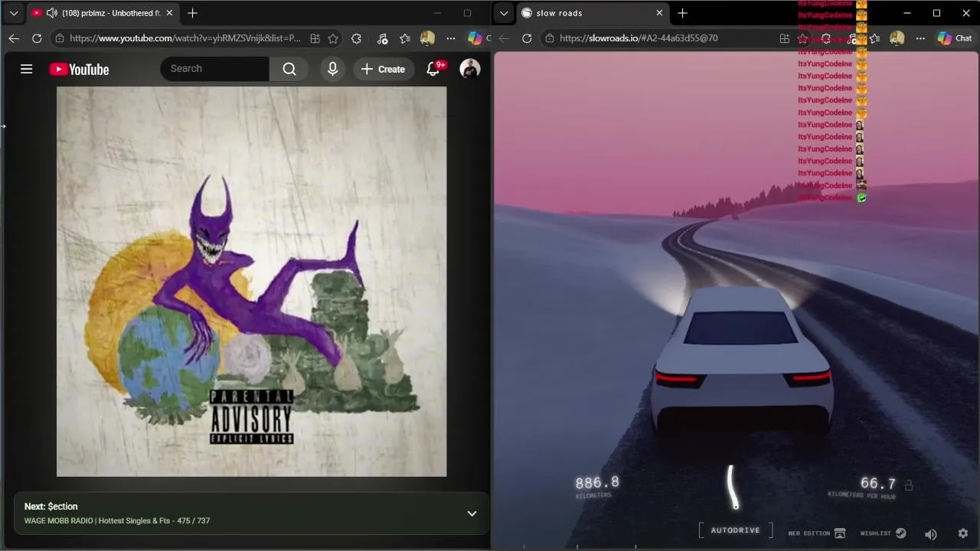The height and width of the screenshot is (551, 980).
Task: Toggle AUTODRIVE mode
Action: click(x=735, y=530)
